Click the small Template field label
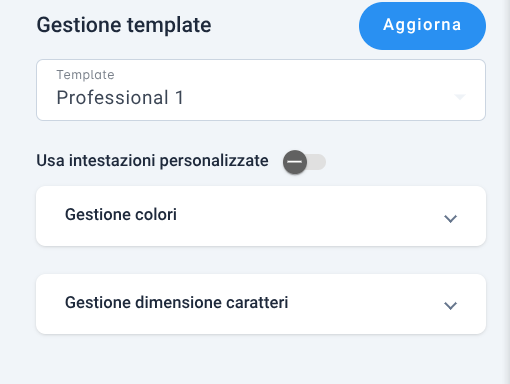Image resolution: width=510 pixels, height=384 pixels. pos(85,75)
